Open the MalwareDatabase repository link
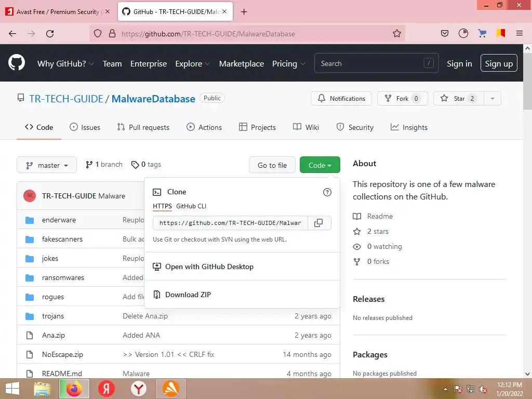The image size is (532, 399). 153,99
